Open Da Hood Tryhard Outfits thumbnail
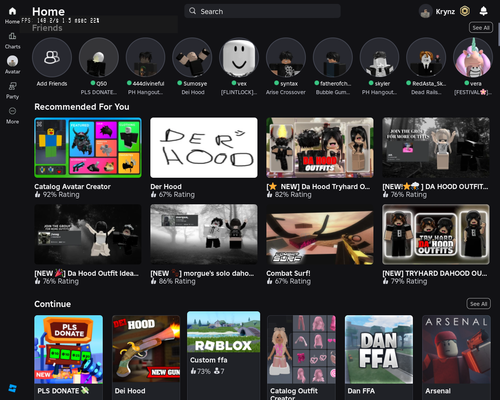This screenshot has height=400, width=500. (x=320, y=147)
